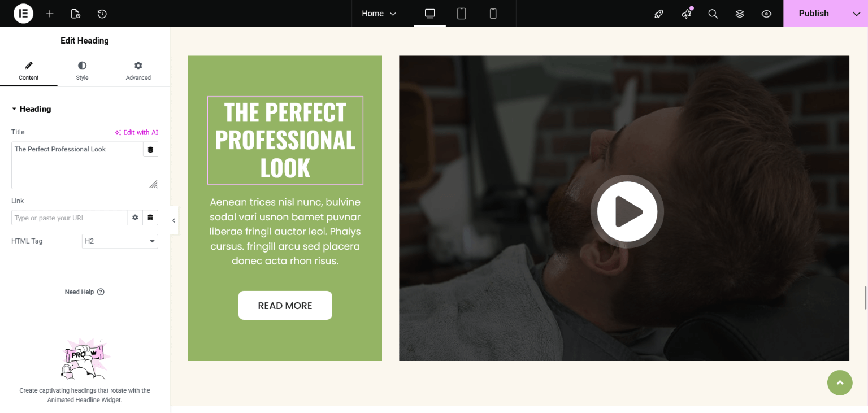Switch to mobile responsive view
The width and height of the screenshot is (868, 413).
tap(493, 14)
